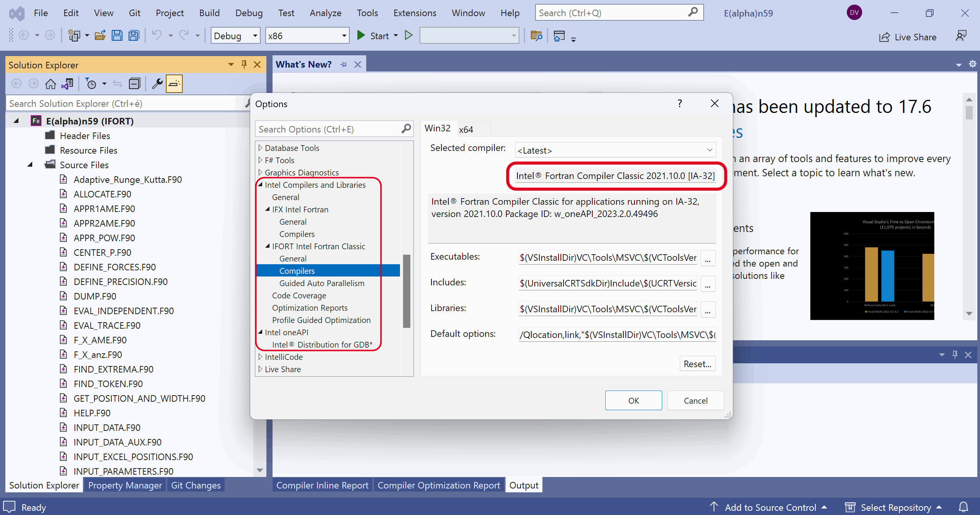Image resolution: width=980 pixels, height=515 pixels.
Task: Toggle the Preview Selected Items button
Action: 174,84
